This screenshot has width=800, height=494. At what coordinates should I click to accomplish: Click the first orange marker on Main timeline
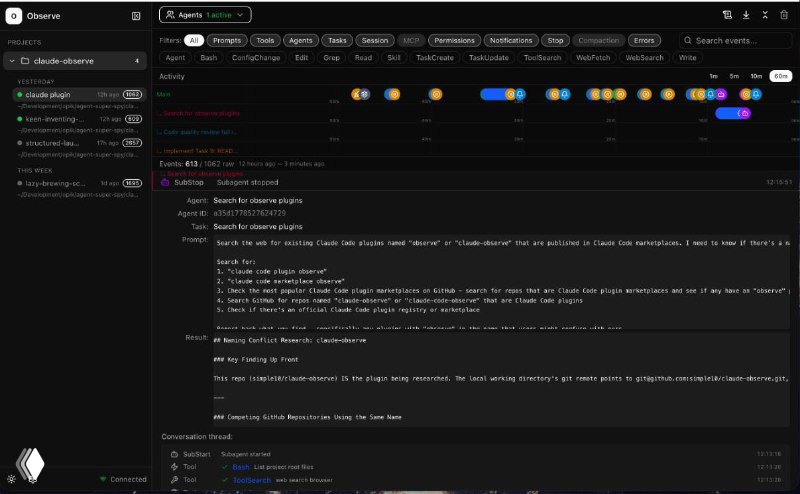[356, 94]
